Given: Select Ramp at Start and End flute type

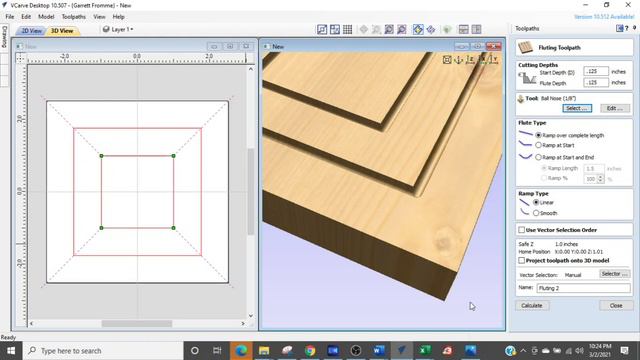Looking at the screenshot, I should 538,157.
